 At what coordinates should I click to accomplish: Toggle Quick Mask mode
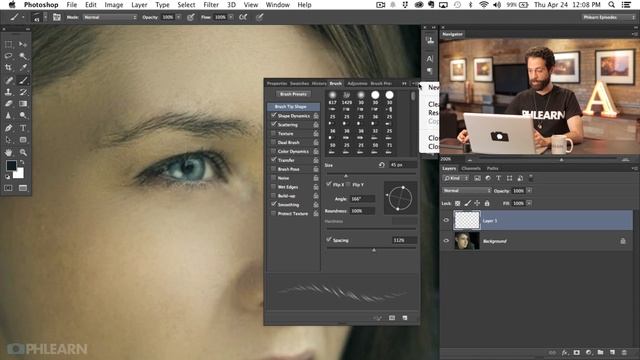8,188
